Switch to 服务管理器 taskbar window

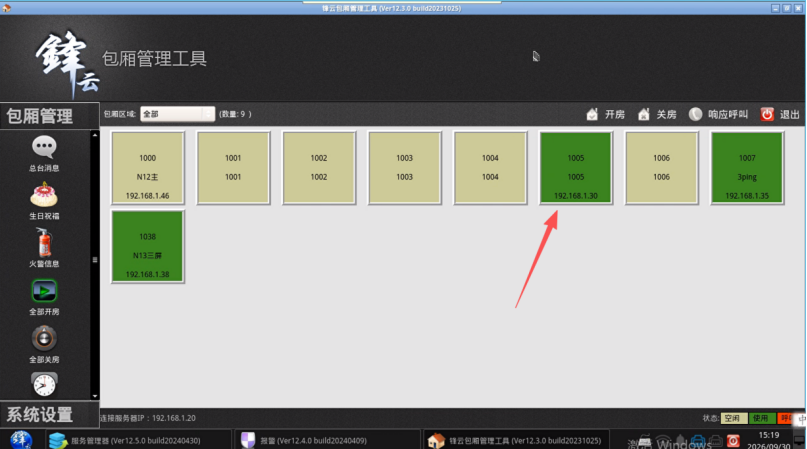point(137,440)
